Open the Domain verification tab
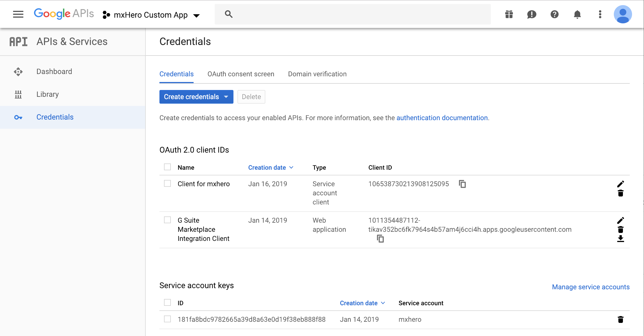The height and width of the screenshot is (336, 644). pyautogui.click(x=317, y=74)
